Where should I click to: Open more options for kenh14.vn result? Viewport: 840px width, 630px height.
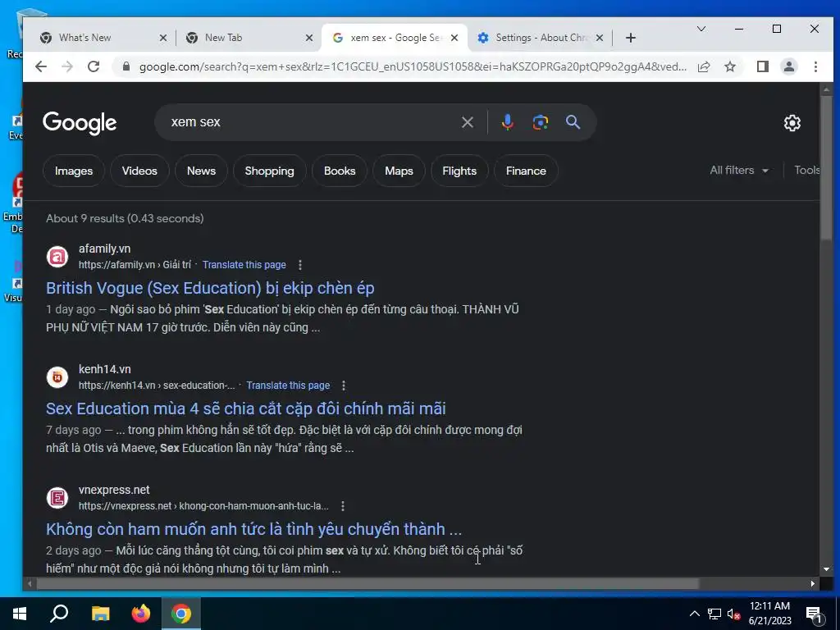point(344,386)
